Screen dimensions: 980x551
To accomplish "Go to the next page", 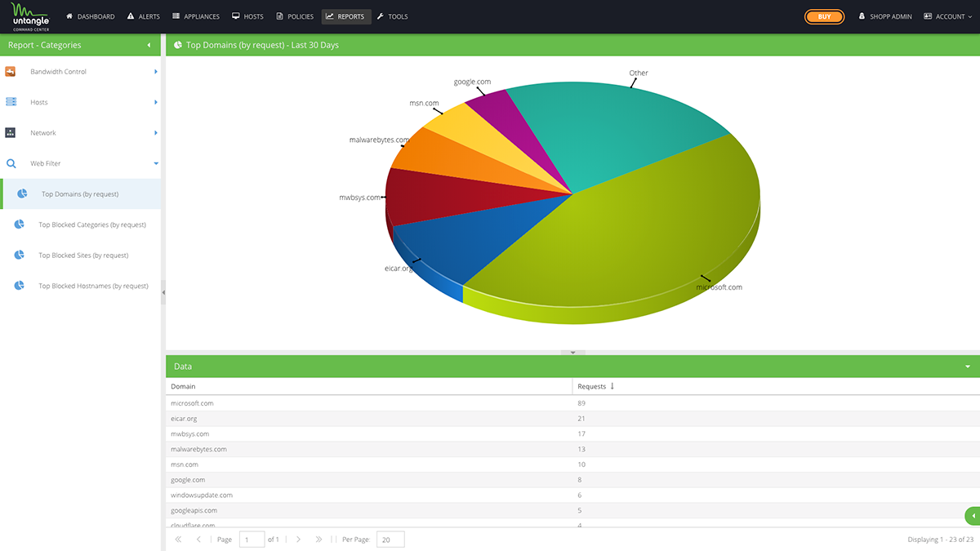I will 299,540.
